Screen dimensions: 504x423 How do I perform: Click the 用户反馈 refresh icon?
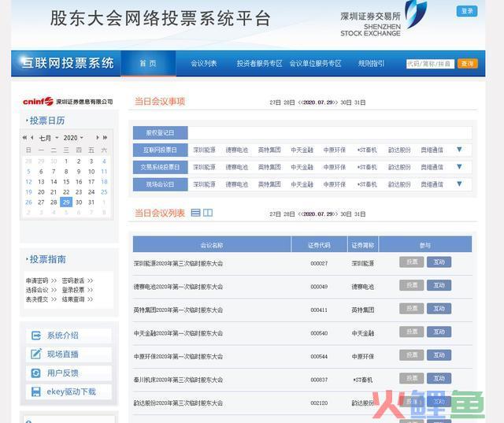pyautogui.click(x=35, y=373)
